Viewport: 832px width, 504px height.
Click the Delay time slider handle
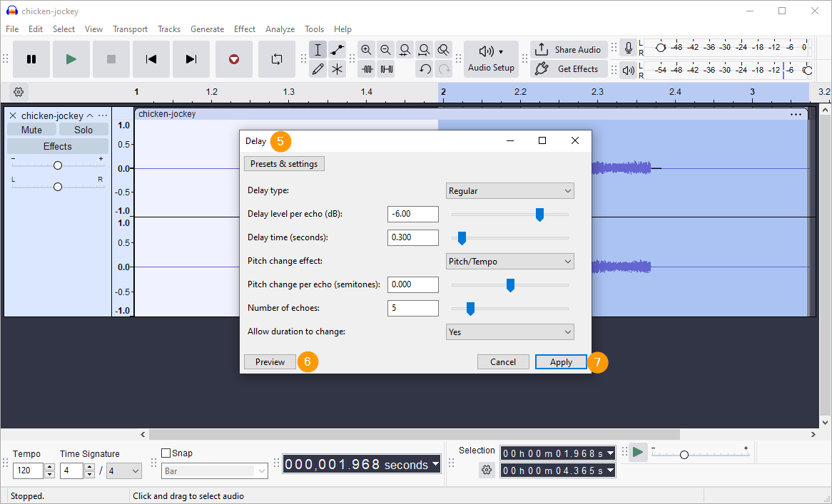coord(462,237)
